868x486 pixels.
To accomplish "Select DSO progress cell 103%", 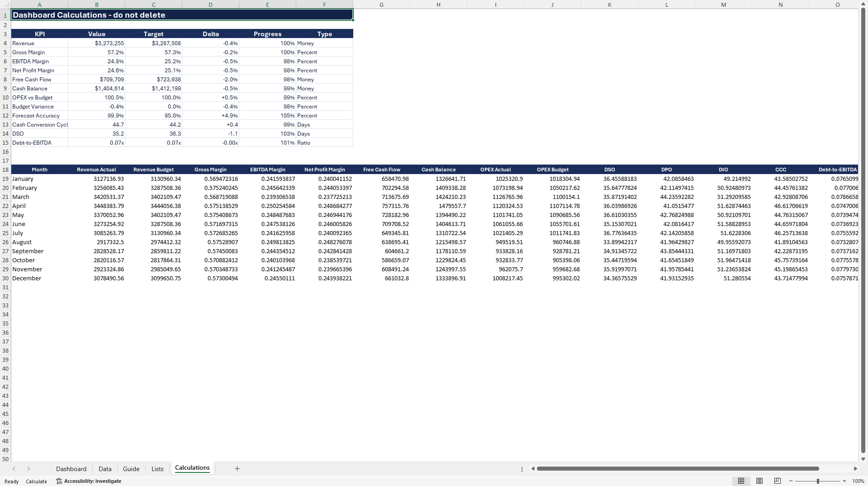I will (x=267, y=133).
